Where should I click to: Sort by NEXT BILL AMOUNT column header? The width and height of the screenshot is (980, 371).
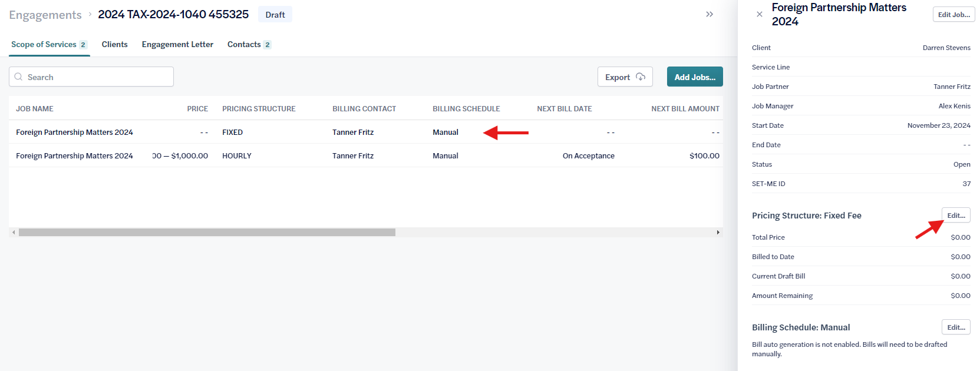(685, 109)
